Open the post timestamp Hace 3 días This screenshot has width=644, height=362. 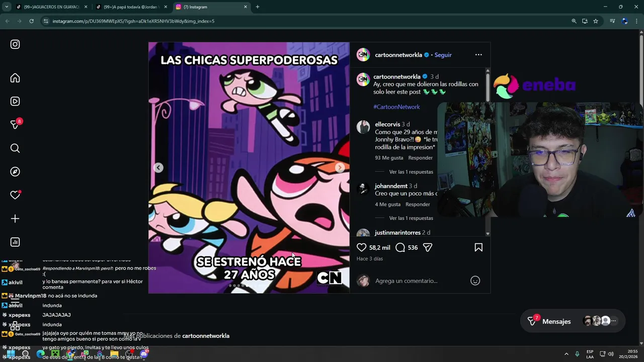[370, 259]
